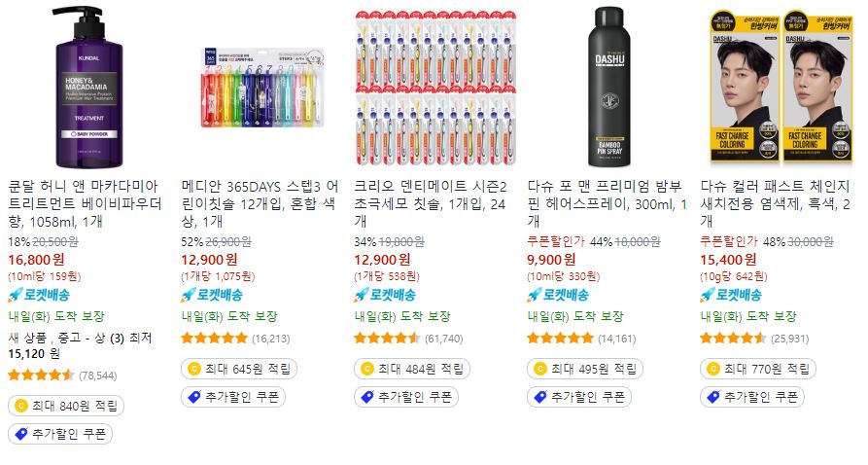Click rocket delivery icon under Kundal treatment

[x=16, y=296]
